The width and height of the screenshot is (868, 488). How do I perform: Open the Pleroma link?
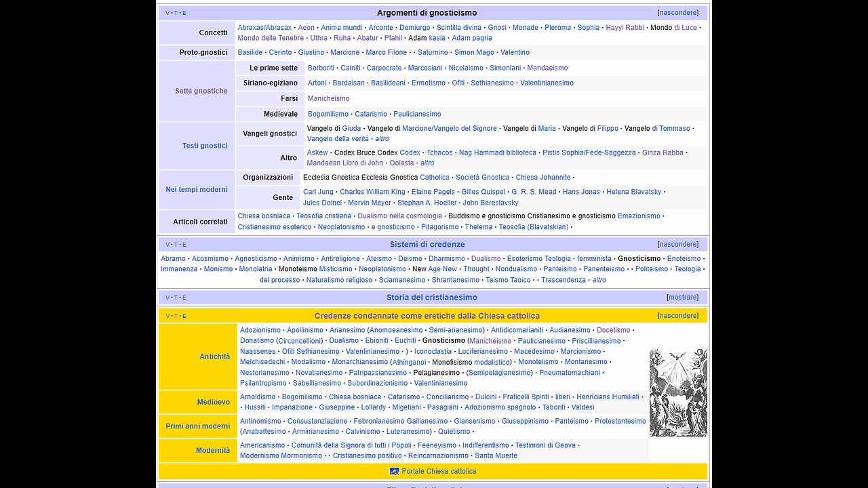[557, 28]
